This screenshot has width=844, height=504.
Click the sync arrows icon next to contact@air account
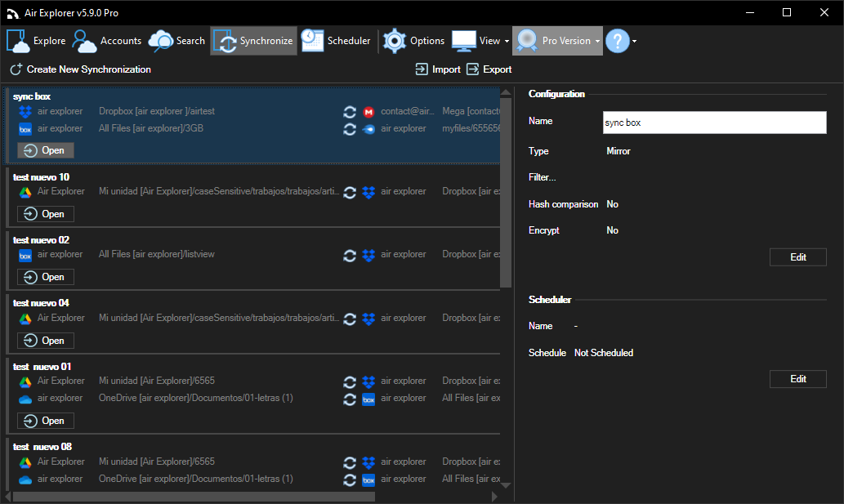tap(350, 112)
